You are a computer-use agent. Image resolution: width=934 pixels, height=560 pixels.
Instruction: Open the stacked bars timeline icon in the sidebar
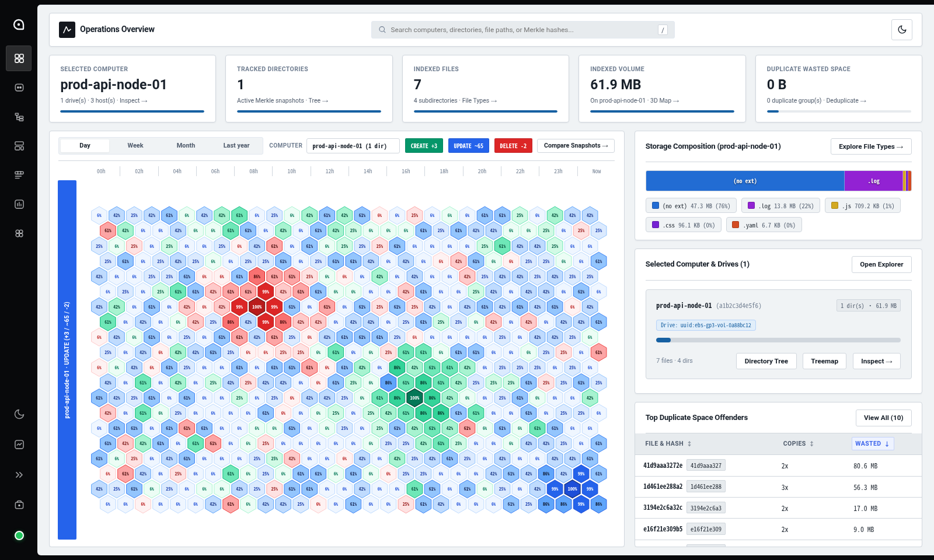pyautogui.click(x=19, y=175)
